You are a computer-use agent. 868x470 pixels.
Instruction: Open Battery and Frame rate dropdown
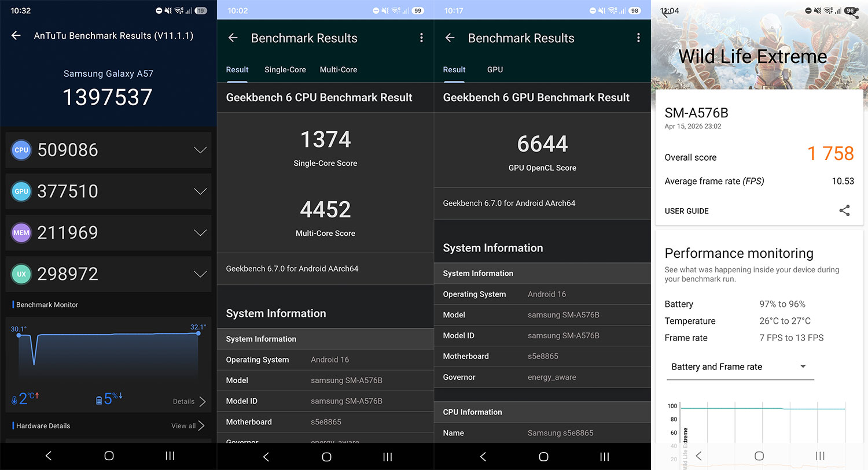740,367
